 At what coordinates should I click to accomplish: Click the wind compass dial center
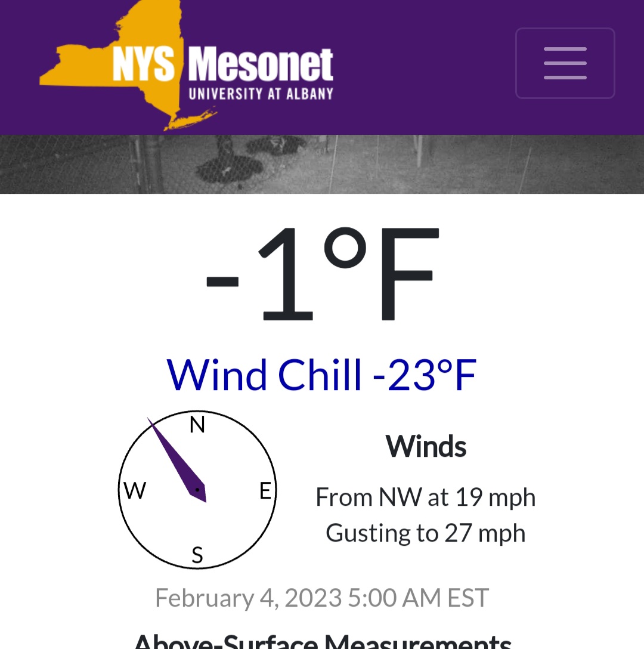click(x=197, y=490)
